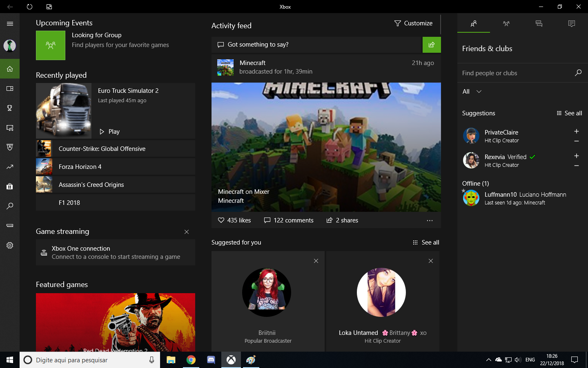Viewport: 588px width, 368px height.
Task: Go to Home in the sidebar
Action: (x=10, y=69)
